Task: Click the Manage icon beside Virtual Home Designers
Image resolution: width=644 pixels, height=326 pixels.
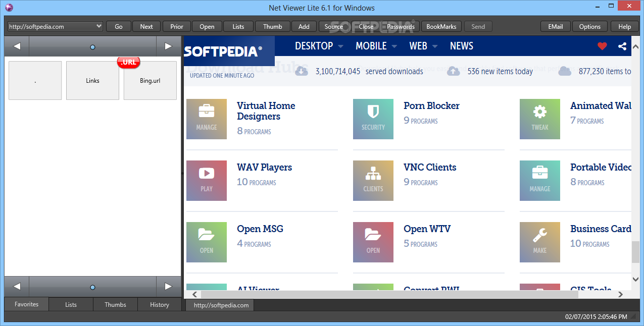Action: tap(207, 119)
